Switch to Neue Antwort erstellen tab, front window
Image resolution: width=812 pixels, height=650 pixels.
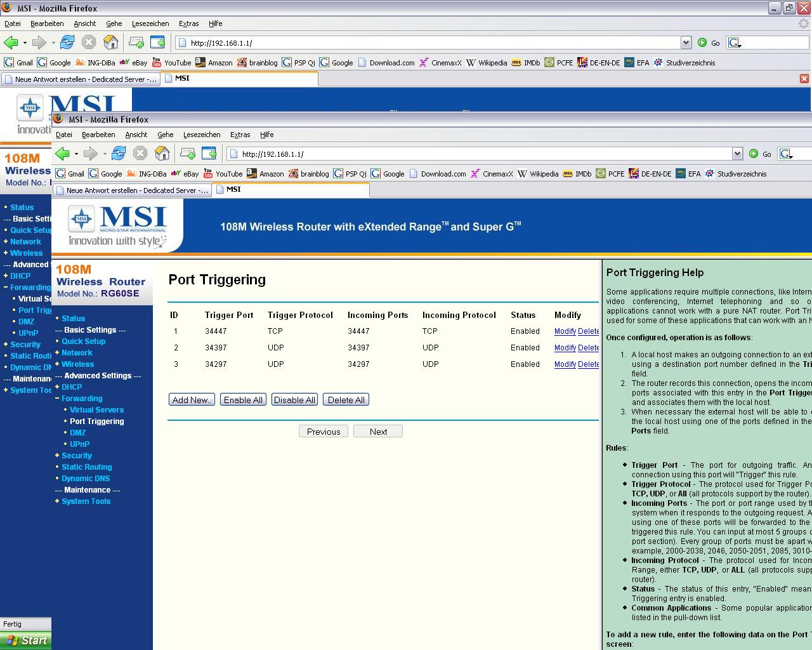(132, 190)
